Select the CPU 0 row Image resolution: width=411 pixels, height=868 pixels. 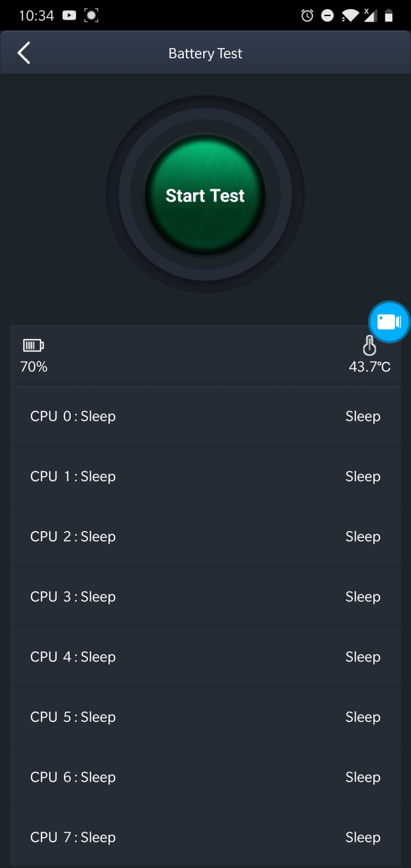[x=205, y=416]
